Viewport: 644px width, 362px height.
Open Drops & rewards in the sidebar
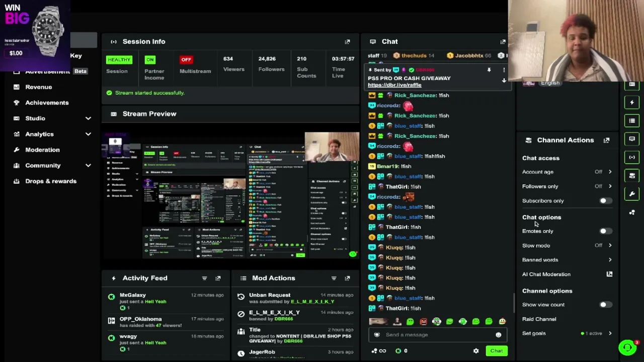[x=51, y=181]
